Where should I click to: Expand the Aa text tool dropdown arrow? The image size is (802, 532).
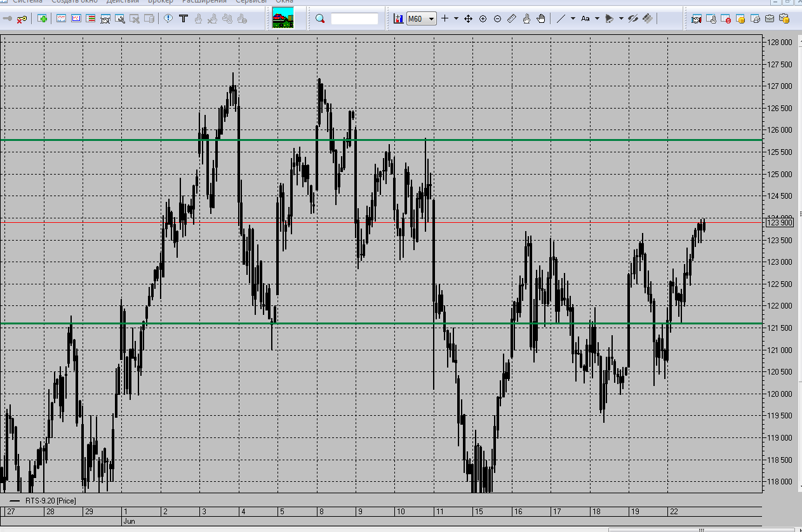597,19
